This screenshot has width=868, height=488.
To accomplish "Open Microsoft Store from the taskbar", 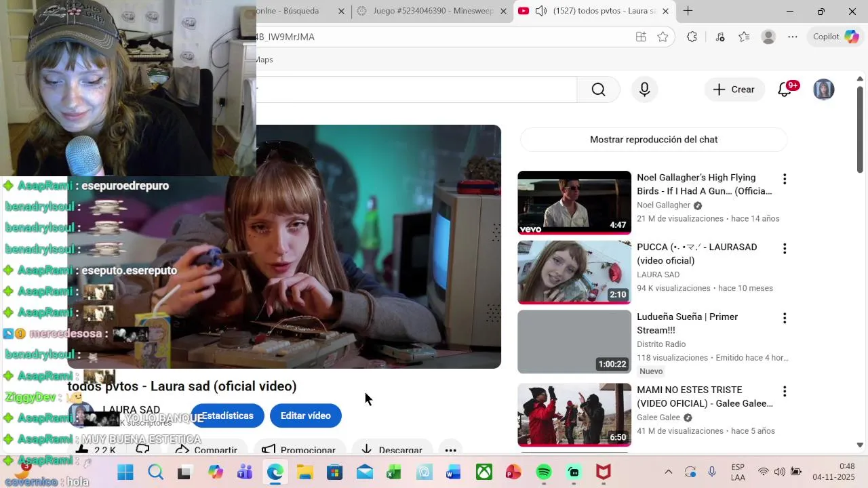I will [334, 472].
